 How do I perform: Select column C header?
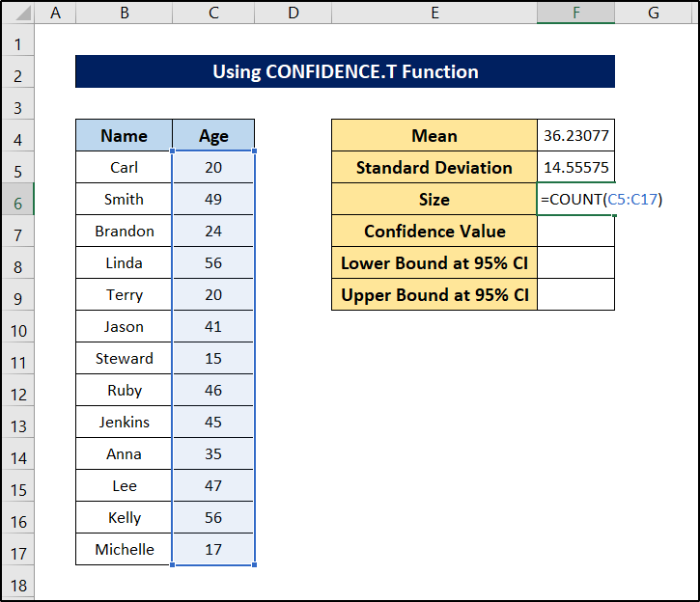(213, 13)
